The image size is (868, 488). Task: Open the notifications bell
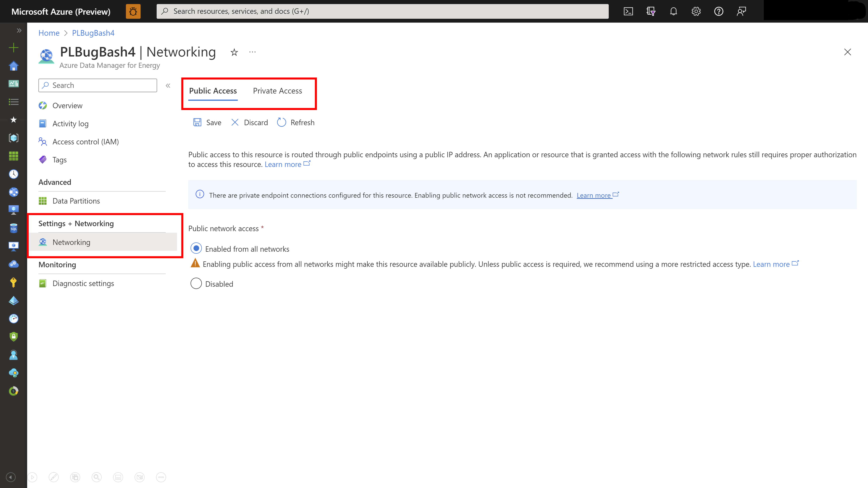[673, 11]
